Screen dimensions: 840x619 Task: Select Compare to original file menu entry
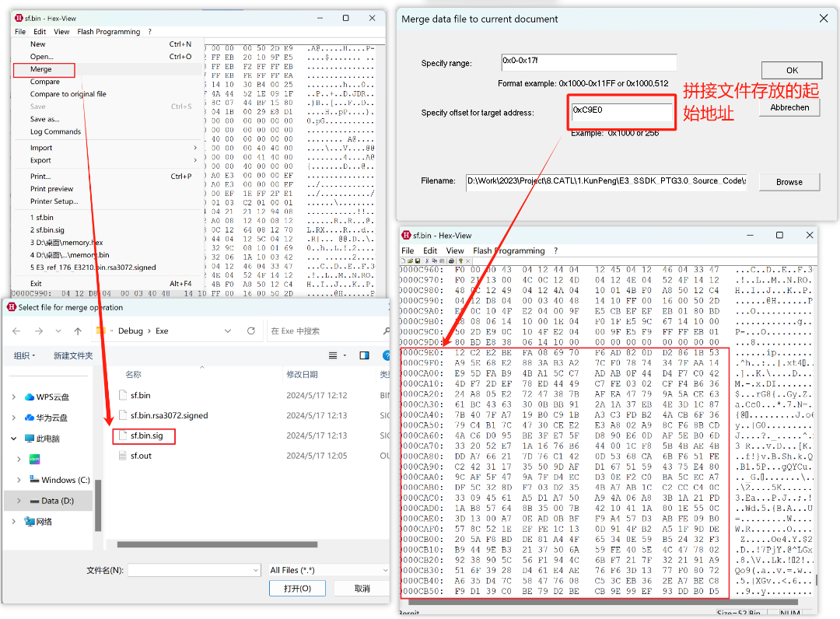[68, 94]
